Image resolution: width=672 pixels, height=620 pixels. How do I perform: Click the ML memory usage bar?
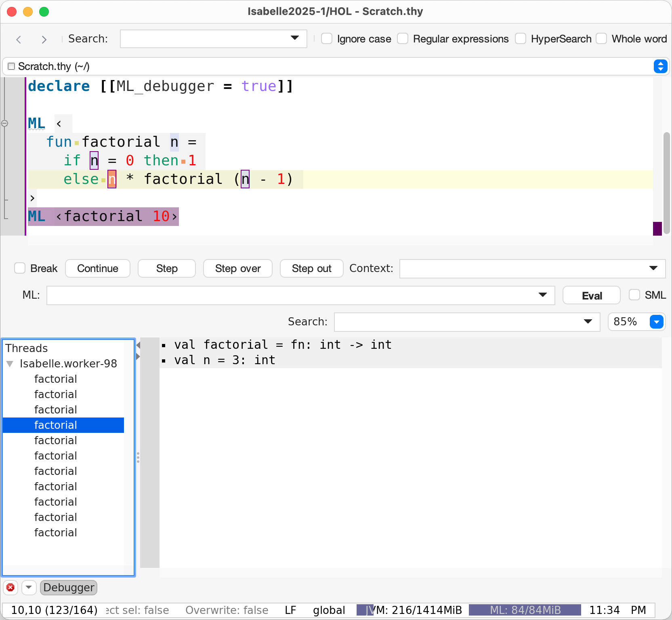click(x=525, y=610)
